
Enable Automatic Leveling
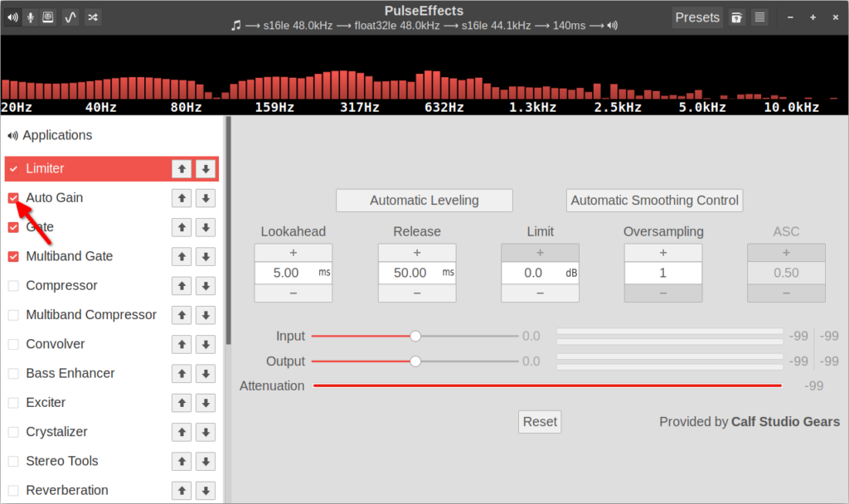(x=424, y=200)
